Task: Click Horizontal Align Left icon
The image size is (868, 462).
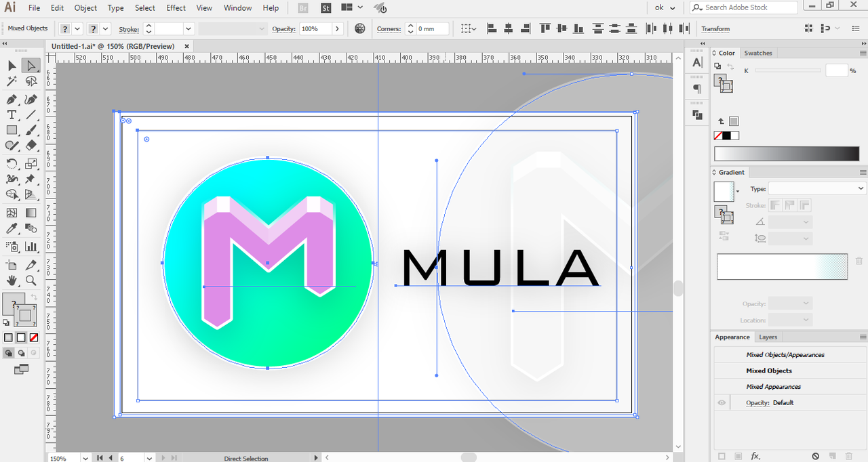Action: point(491,28)
